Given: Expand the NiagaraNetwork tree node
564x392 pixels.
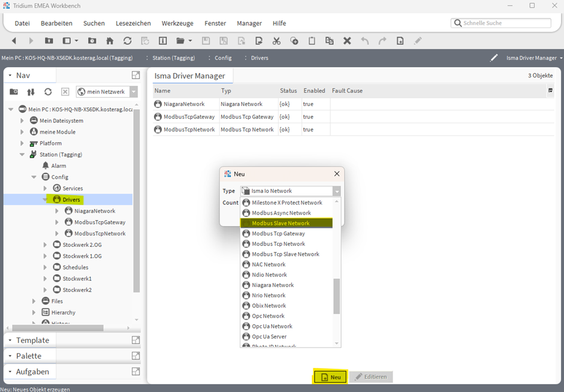Looking at the screenshot, I should [x=56, y=211].
